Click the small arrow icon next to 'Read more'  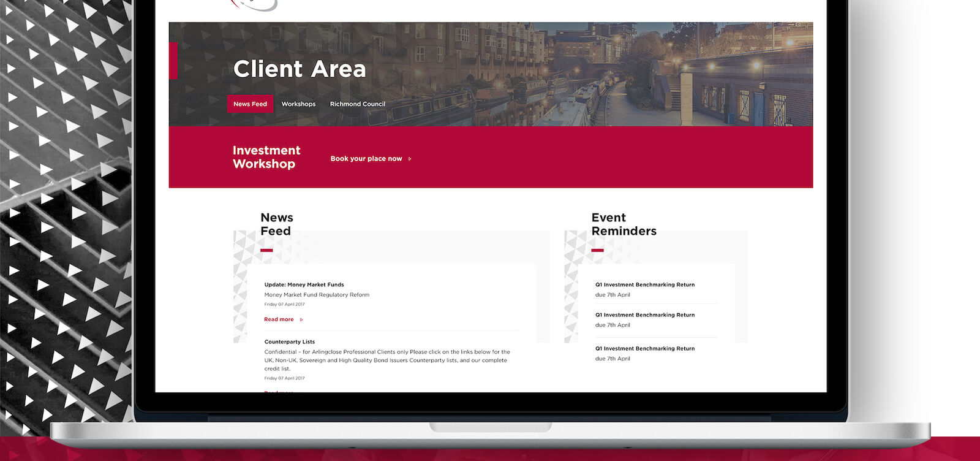coord(301,319)
